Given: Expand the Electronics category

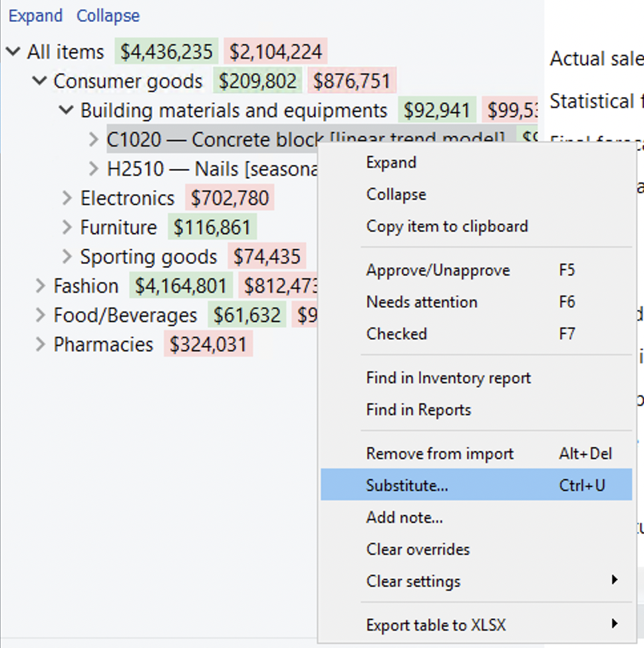Looking at the screenshot, I should [x=67, y=198].
